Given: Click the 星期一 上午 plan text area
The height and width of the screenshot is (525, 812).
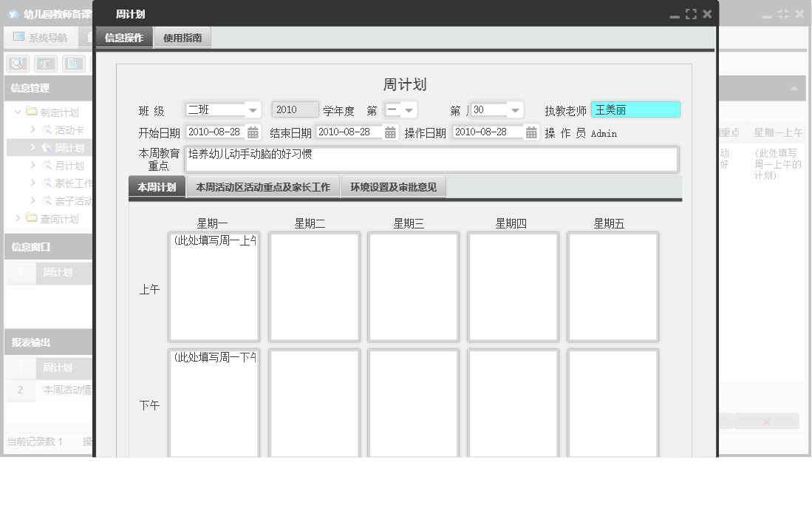Looking at the screenshot, I should pos(214,287).
